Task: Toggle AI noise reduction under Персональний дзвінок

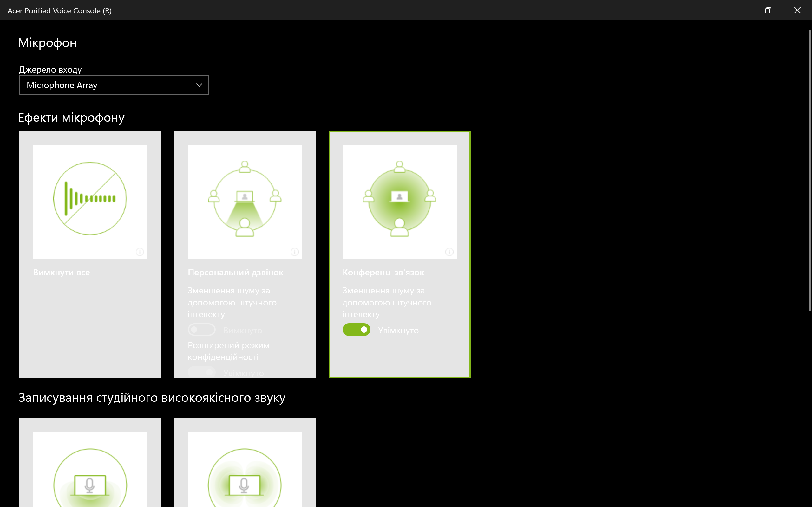Action: pyautogui.click(x=202, y=330)
